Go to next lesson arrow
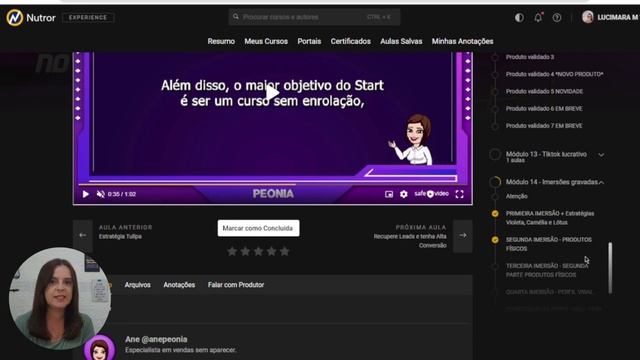The height and width of the screenshot is (360, 640). click(x=463, y=236)
